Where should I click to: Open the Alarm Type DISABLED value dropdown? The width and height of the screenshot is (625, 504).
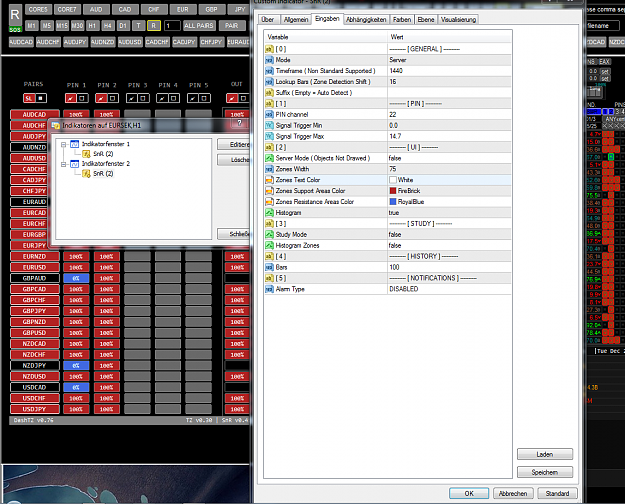(449, 289)
